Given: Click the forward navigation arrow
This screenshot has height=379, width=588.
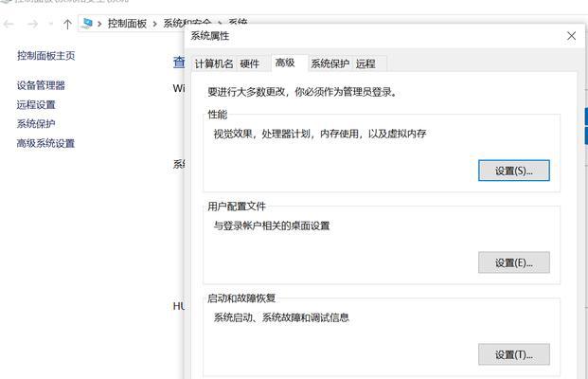Looking at the screenshot, I should pyautogui.click(x=32, y=24).
